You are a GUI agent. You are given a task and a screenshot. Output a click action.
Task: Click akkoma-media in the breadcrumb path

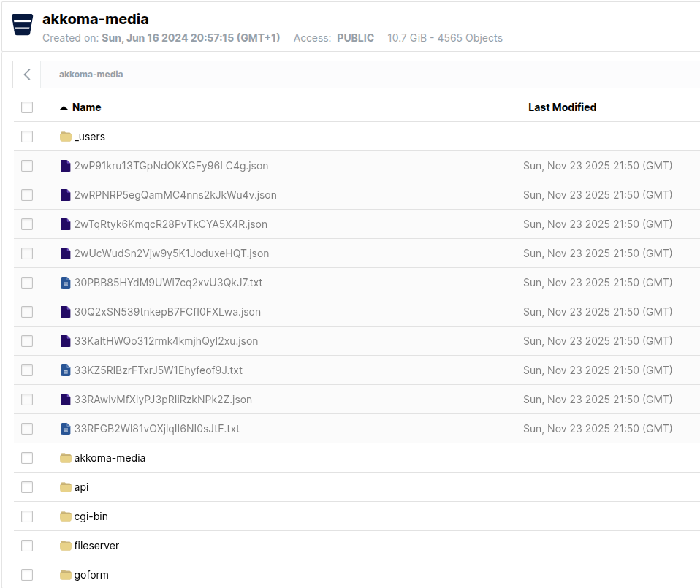(x=91, y=75)
